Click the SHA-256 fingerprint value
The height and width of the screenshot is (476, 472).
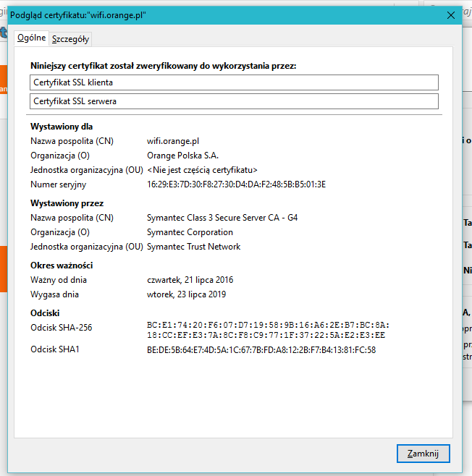click(x=268, y=331)
